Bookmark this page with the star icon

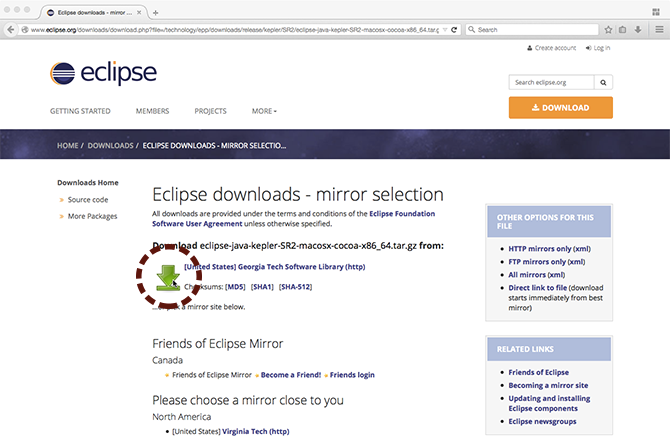[x=608, y=29]
